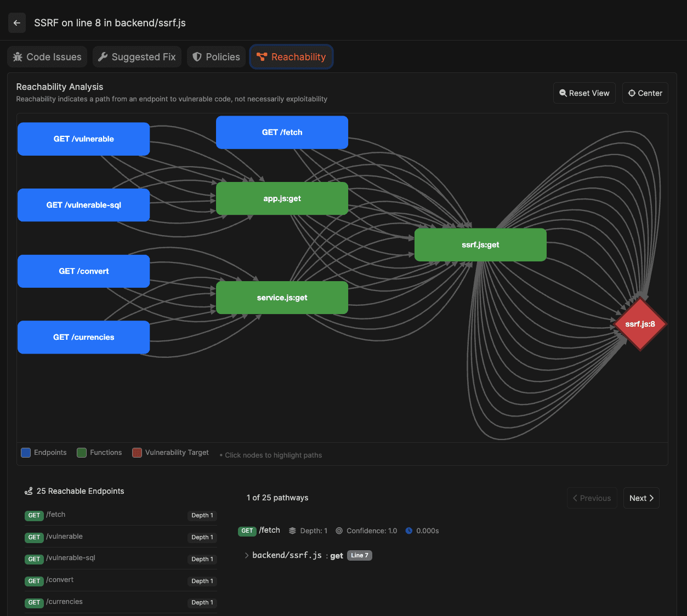Screen dimensions: 687x616
Task: Click the blue Endpoints legend swatch
Action: 26,453
